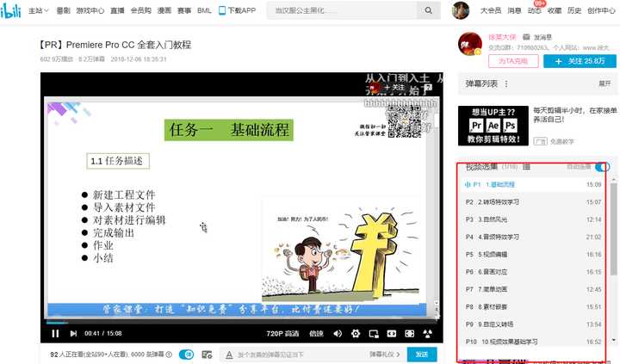Open 番剧 in top navigation
This screenshot has height=364, width=620.
pos(63,10)
